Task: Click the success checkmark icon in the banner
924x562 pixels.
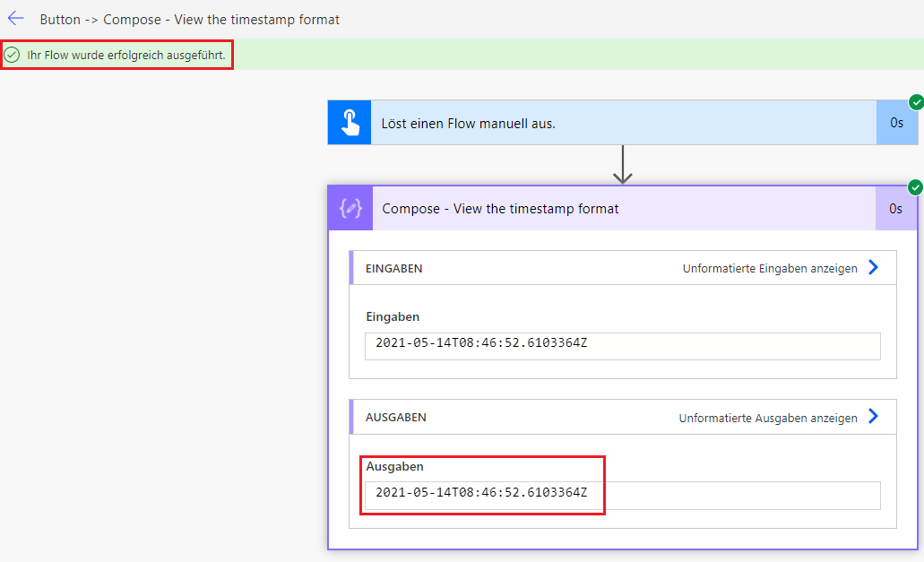Action: pos(12,55)
